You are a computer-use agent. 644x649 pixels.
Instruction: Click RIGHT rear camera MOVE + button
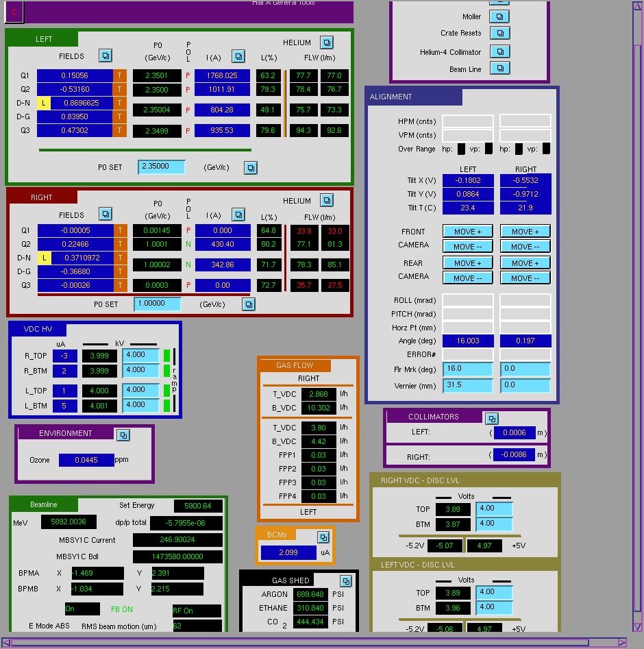(x=525, y=263)
